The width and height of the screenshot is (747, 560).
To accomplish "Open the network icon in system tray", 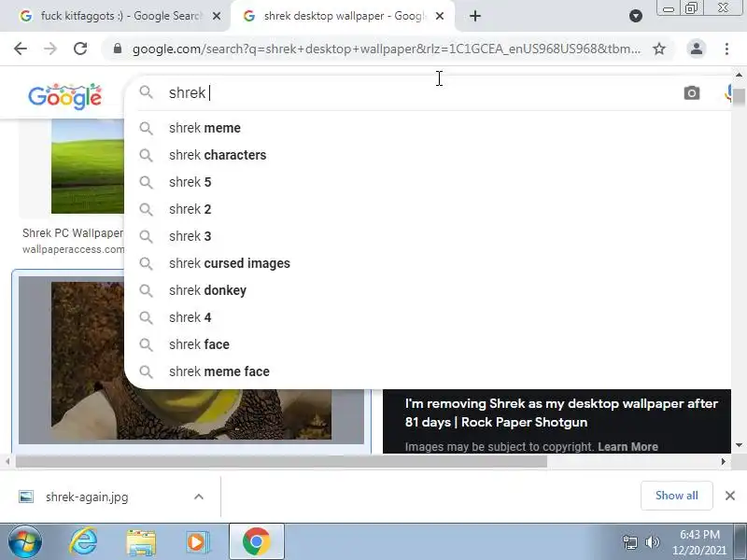I will click(629, 542).
